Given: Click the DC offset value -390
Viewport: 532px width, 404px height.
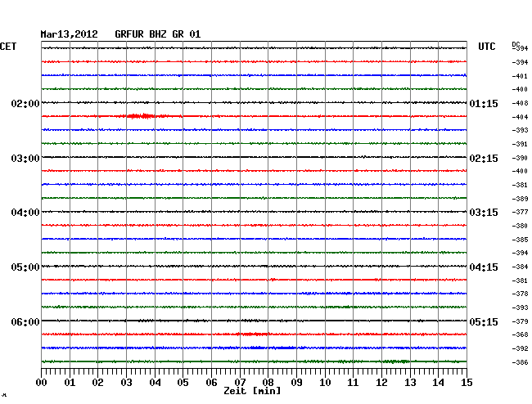Looking at the screenshot, I should 520,158.
